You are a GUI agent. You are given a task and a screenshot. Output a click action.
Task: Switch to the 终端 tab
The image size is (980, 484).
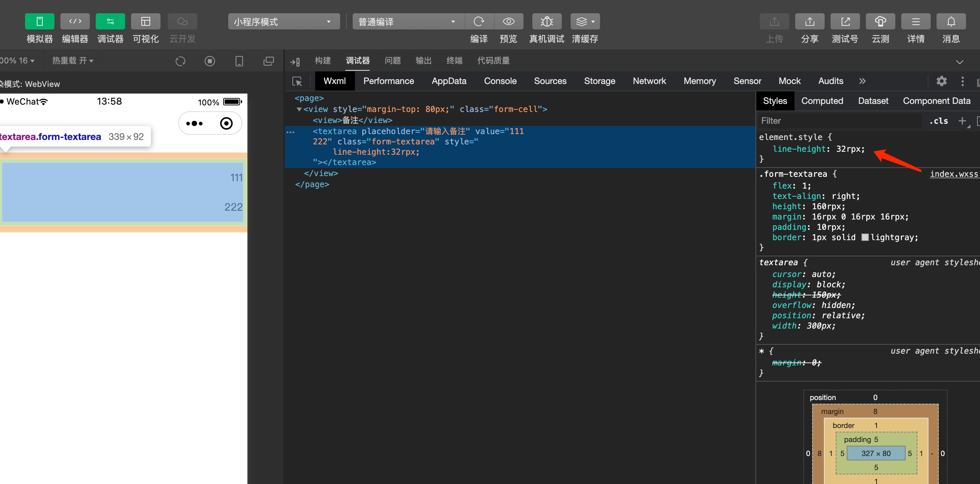click(x=454, y=60)
